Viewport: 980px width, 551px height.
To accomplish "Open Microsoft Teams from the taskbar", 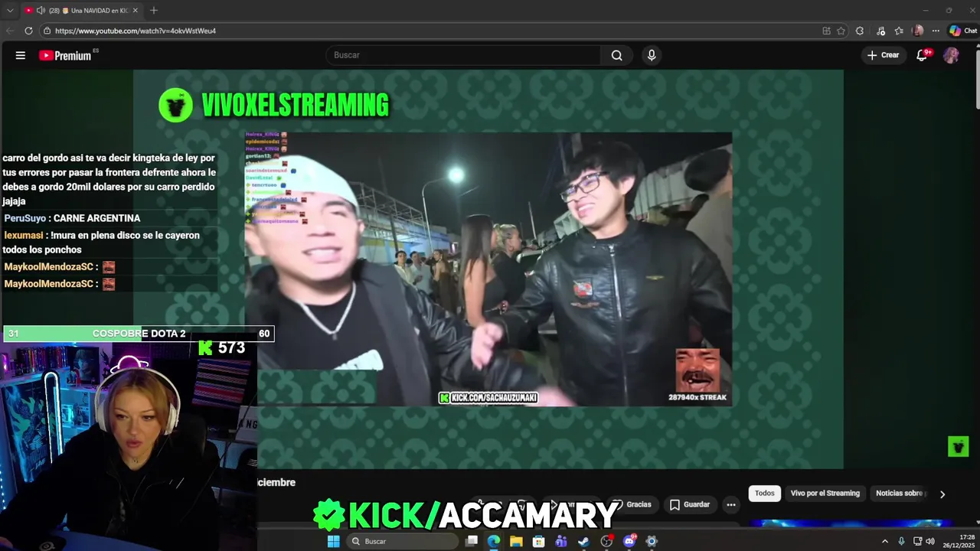I will (561, 541).
